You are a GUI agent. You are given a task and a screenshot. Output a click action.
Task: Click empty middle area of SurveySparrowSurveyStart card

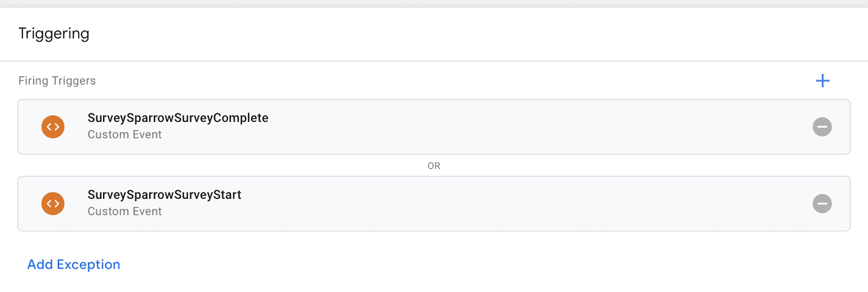[488, 204]
